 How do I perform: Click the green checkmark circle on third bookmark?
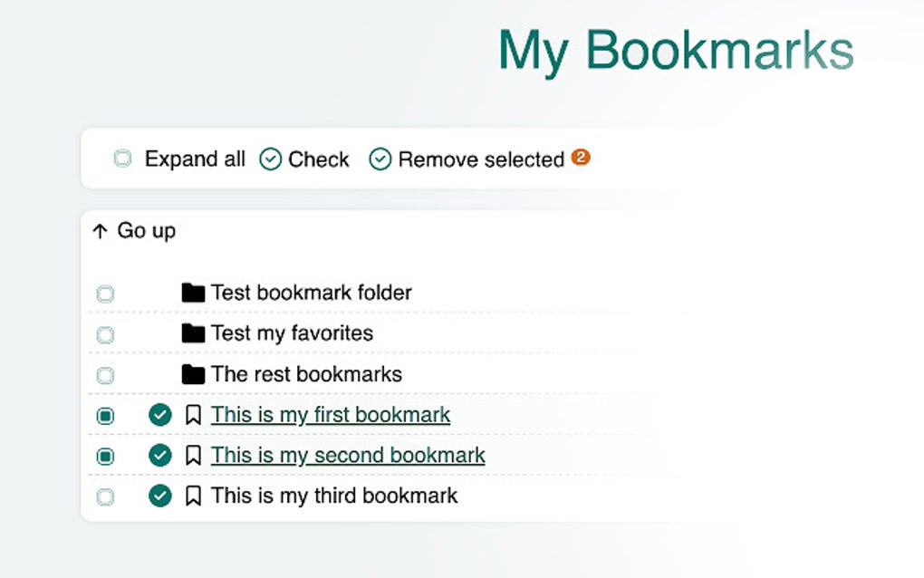pyautogui.click(x=159, y=496)
